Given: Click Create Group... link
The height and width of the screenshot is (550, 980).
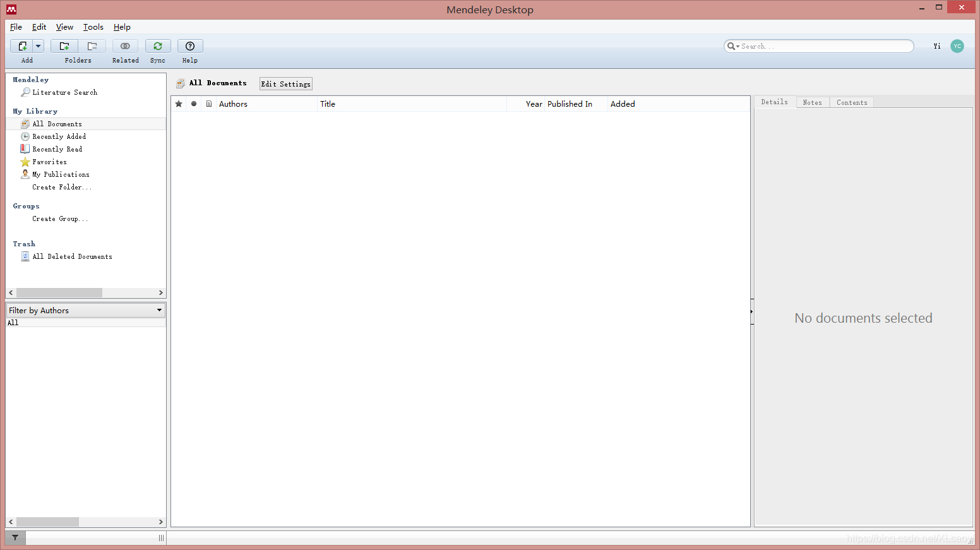Looking at the screenshot, I should [x=60, y=218].
